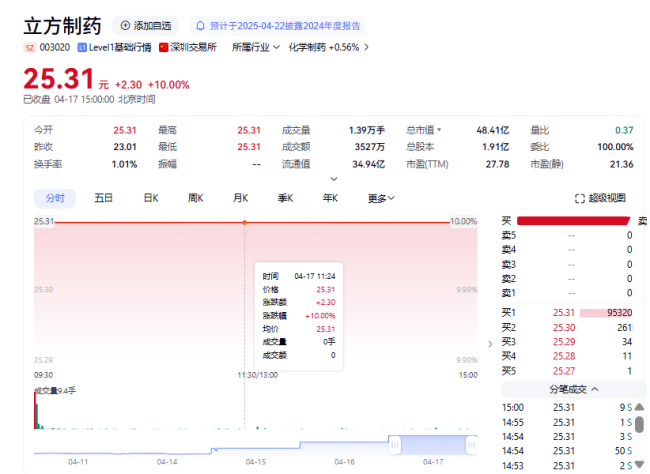Expand more quote details chevron below the stats
650x474 pixels.
334,179
